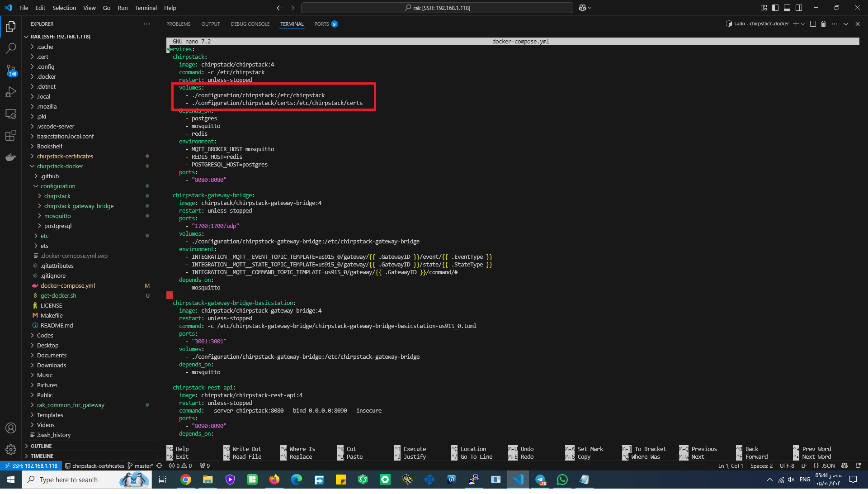868x494 pixels.
Task: Open new terminal launch profile dropdown
Action: [x=803, y=24]
